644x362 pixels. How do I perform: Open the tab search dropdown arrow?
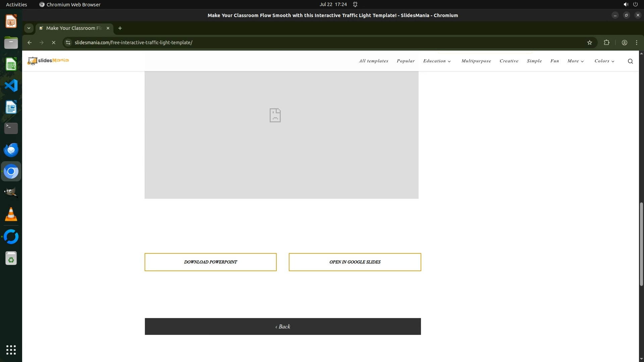coord(29,28)
